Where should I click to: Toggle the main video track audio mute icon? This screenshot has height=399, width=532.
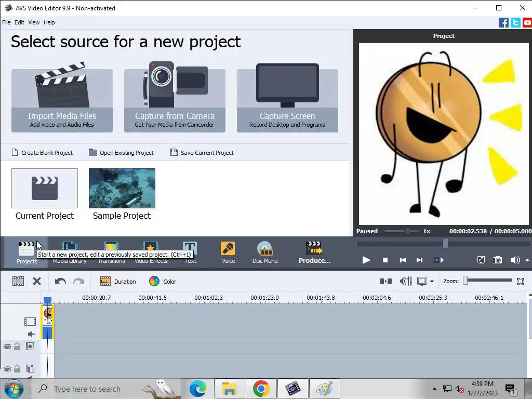pyautogui.click(x=31, y=334)
